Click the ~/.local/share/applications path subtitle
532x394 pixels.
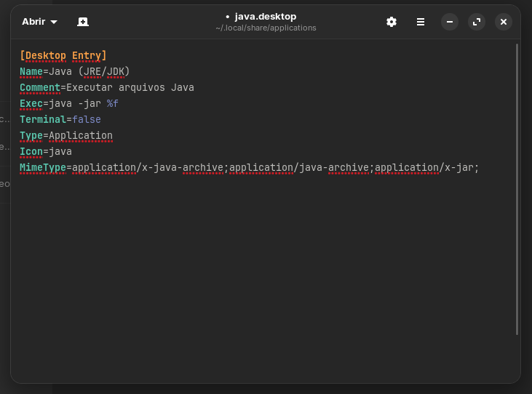pos(266,28)
